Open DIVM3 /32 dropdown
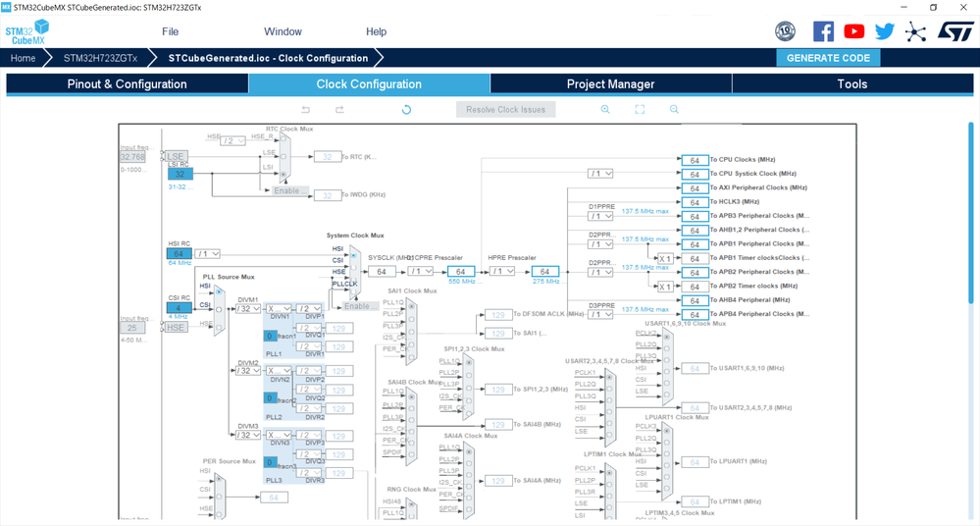980x526 pixels. point(247,435)
